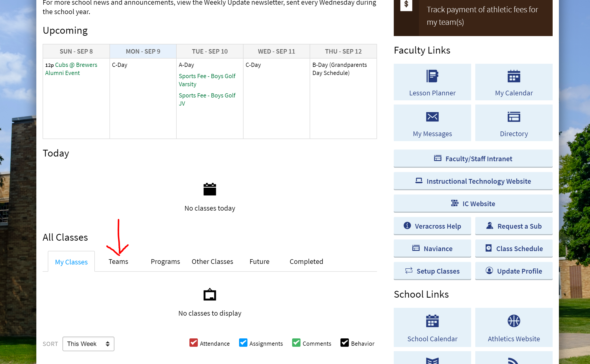
Task: Click the dollar sign athletic fees icon
Action: pos(406,4)
